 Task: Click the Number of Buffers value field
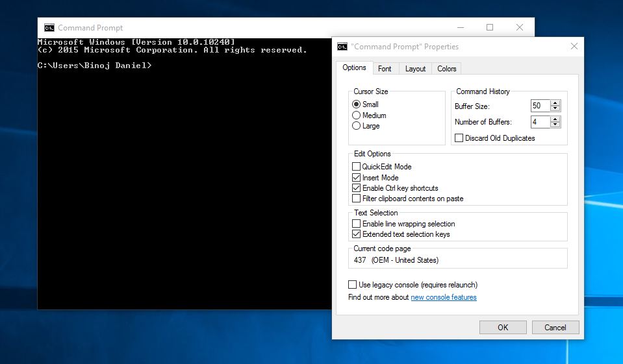coord(540,122)
